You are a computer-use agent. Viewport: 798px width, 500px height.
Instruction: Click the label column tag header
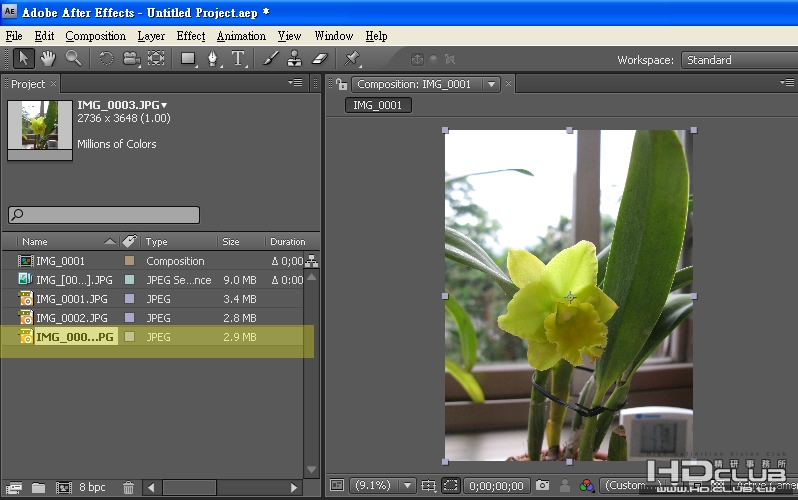[x=130, y=241]
